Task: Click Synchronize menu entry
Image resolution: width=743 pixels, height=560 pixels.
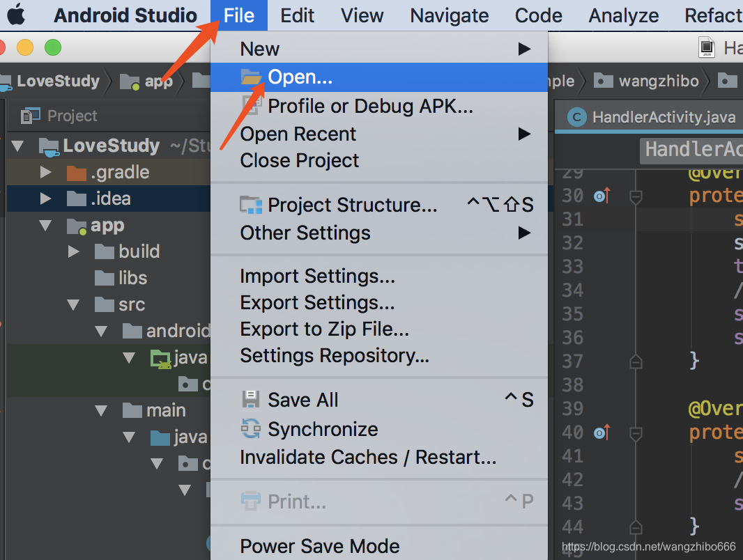Action: pos(379,429)
